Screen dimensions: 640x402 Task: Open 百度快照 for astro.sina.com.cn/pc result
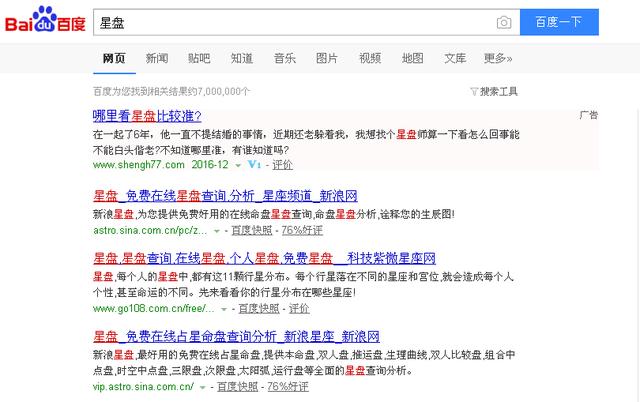(252, 230)
